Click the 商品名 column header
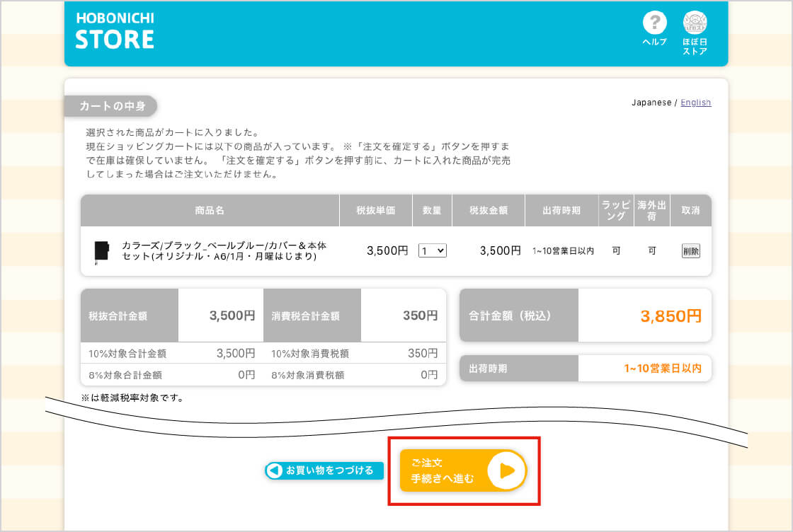Image resolution: width=793 pixels, height=532 pixels. click(x=210, y=211)
